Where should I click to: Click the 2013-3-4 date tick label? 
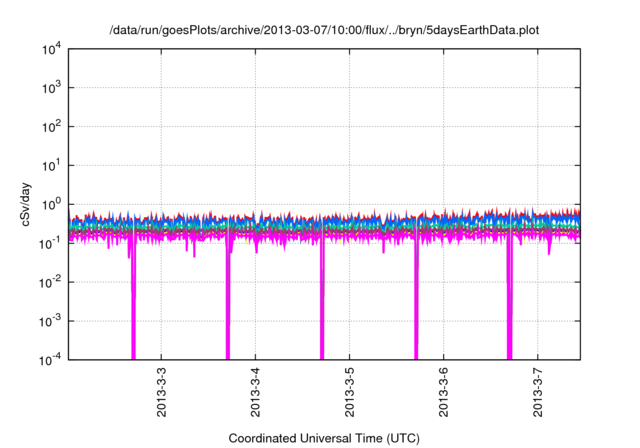point(256,392)
